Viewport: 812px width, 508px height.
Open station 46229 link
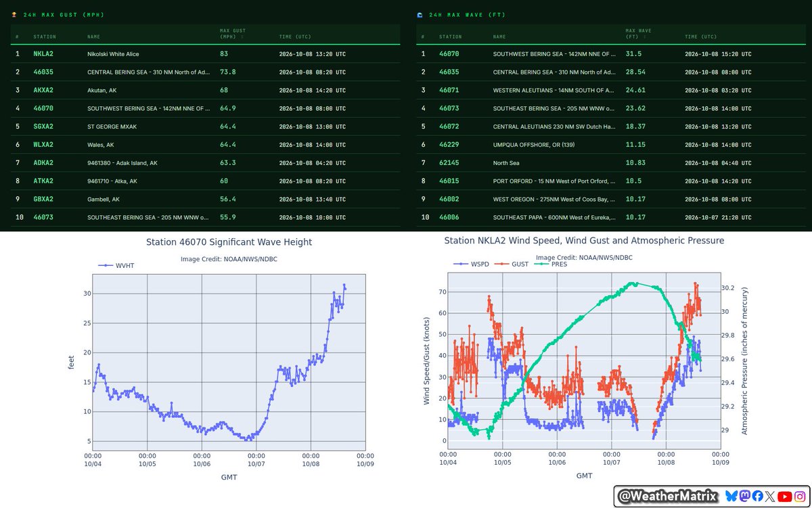click(449, 145)
